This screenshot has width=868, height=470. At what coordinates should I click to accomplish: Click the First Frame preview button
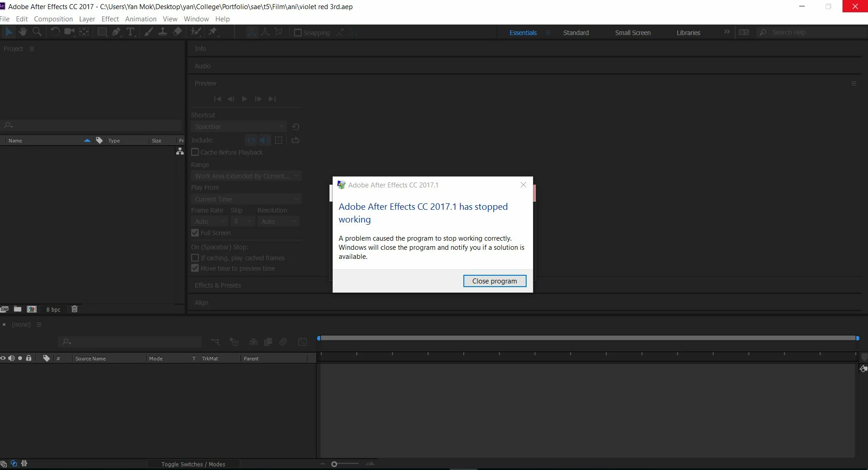218,99
